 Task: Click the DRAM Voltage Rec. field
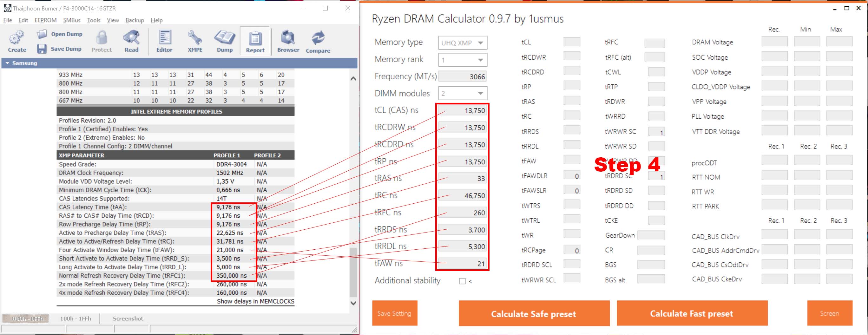(774, 42)
